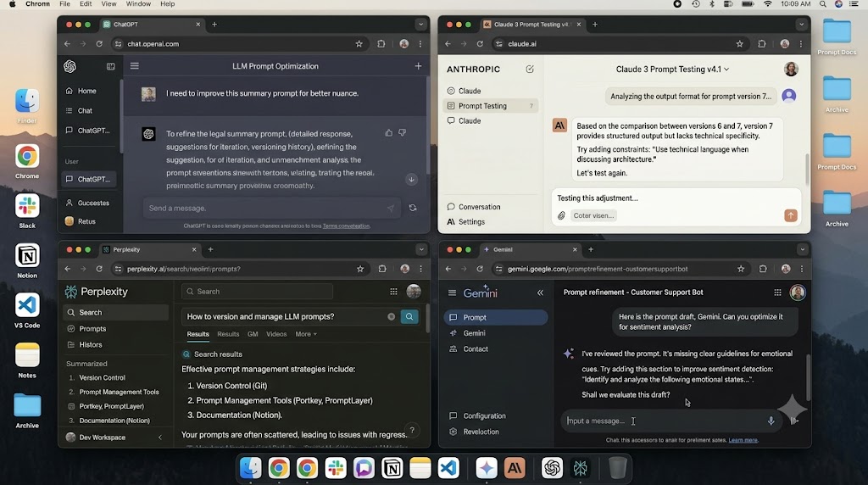868x485 pixels.
Task: Click the ChatGPT Send a message field
Action: point(271,209)
